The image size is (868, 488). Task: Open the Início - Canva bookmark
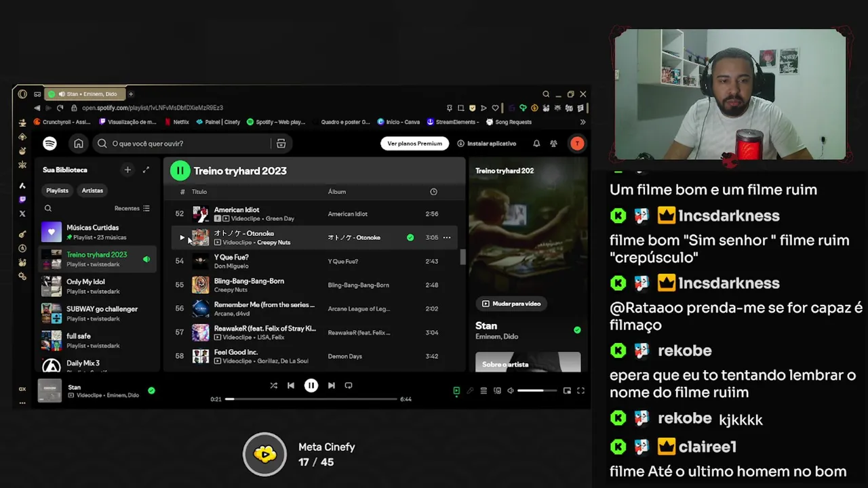click(398, 122)
